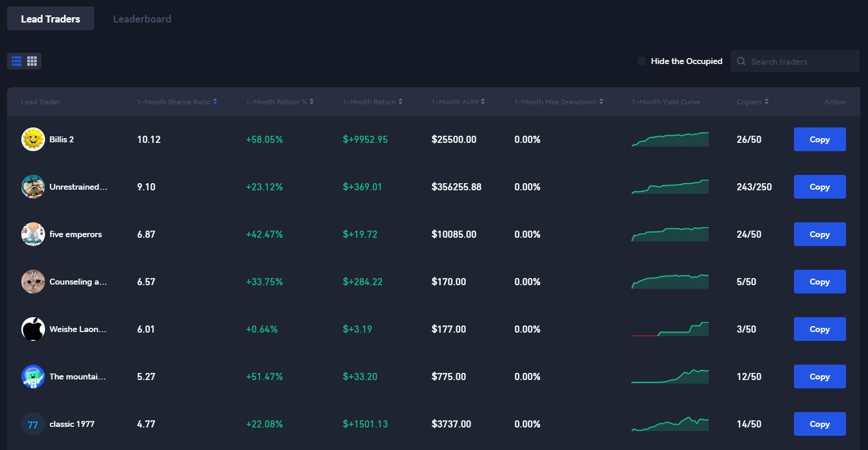Open classic 1977 avatar badge
The image size is (868, 450).
pyautogui.click(x=33, y=424)
